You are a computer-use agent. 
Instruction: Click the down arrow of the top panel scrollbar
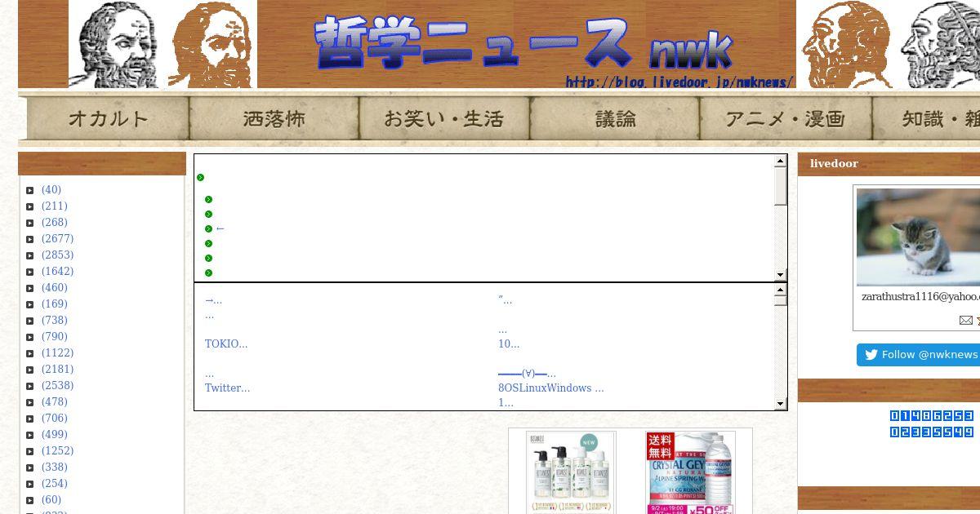(781, 275)
